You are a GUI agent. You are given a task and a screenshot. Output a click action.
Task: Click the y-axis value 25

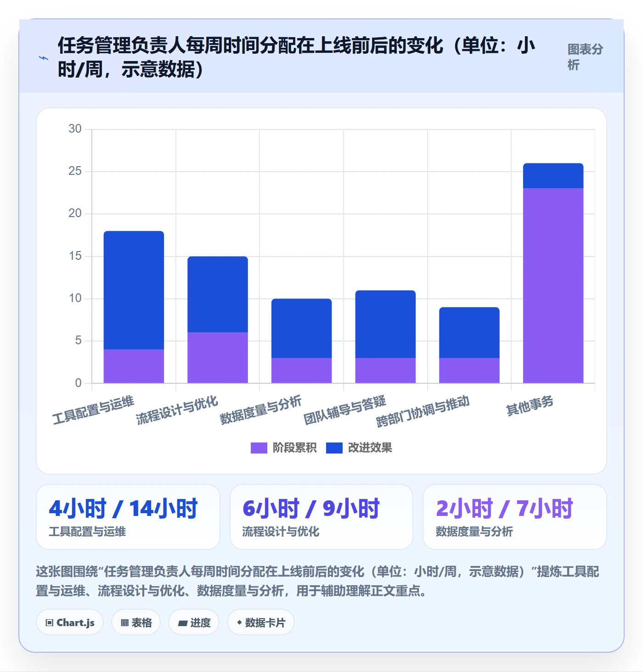coord(75,171)
